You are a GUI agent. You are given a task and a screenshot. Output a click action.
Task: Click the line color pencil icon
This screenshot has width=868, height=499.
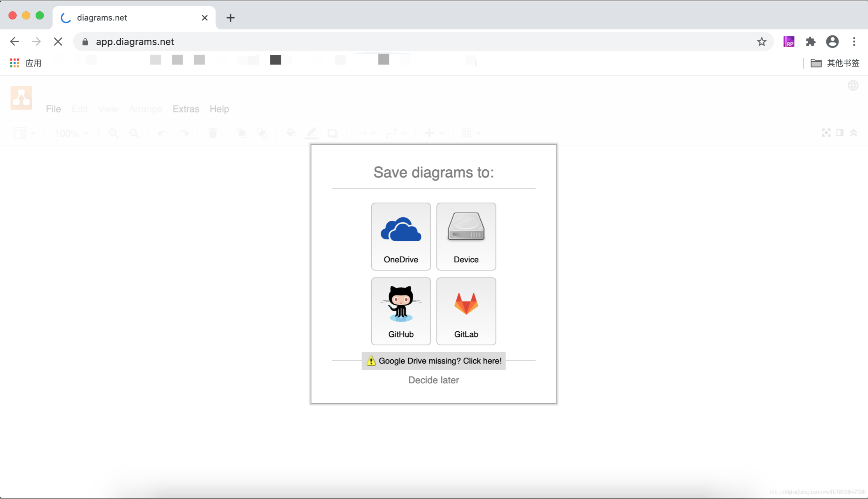(x=312, y=133)
